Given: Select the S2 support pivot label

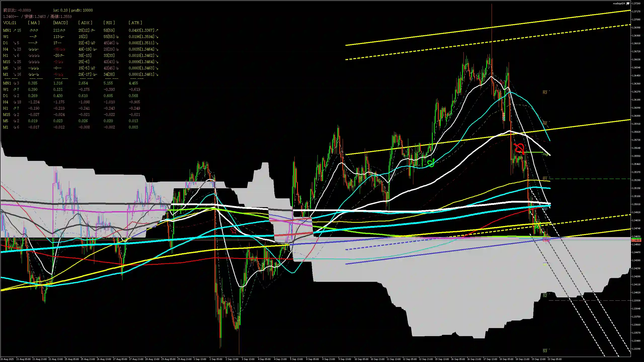Looking at the screenshot, I should click(545, 296).
